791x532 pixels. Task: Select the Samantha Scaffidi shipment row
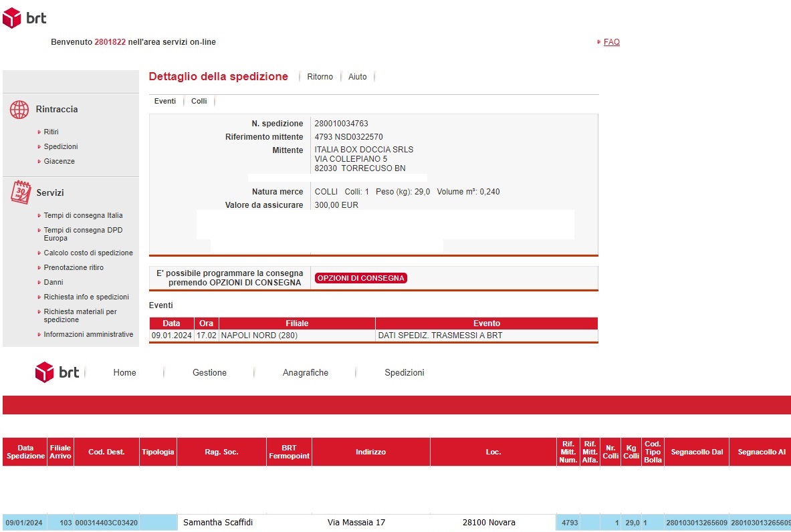pos(218,523)
